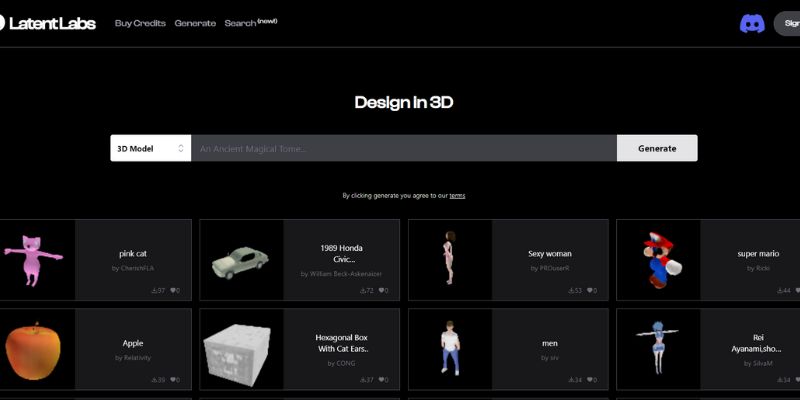800x400 pixels.
Task: Click download icon on Rei Ayanami card
Action: coord(780,380)
